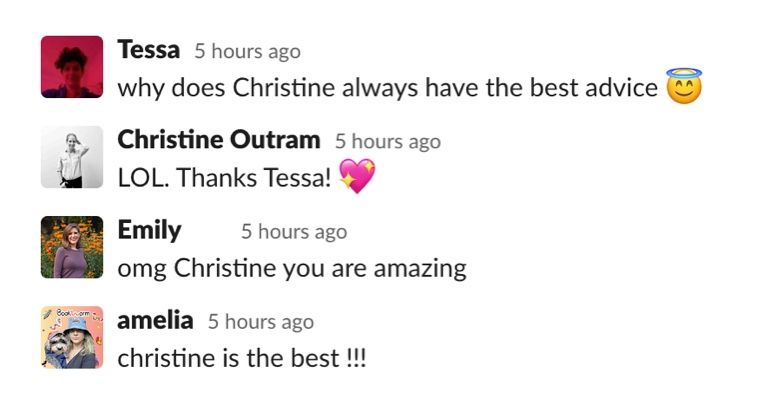Image resolution: width=780 pixels, height=406 pixels.
Task: Click Emily's avatar with orange flowers
Action: point(71,247)
